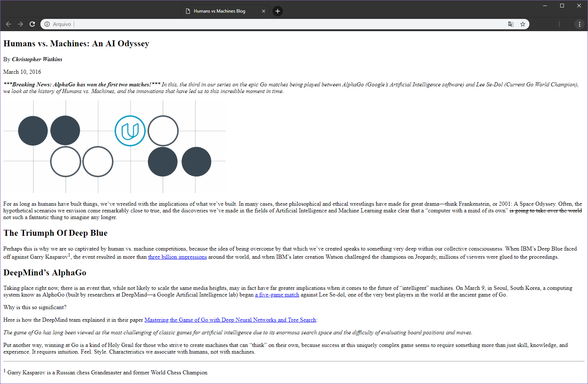588x384 pixels.
Task: Open the translate page icon in address bar
Action: pos(511,24)
